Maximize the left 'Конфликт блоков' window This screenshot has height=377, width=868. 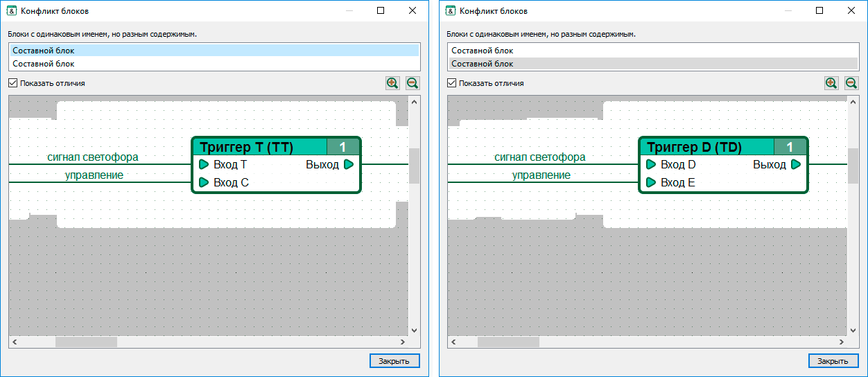click(x=381, y=10)
